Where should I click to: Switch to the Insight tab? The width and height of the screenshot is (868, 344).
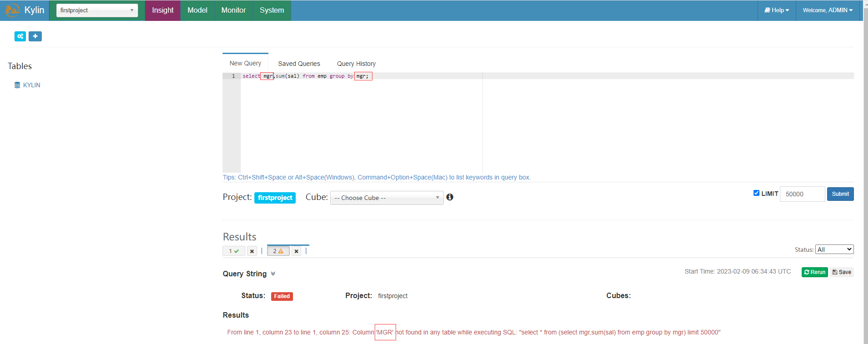(163, 10)
